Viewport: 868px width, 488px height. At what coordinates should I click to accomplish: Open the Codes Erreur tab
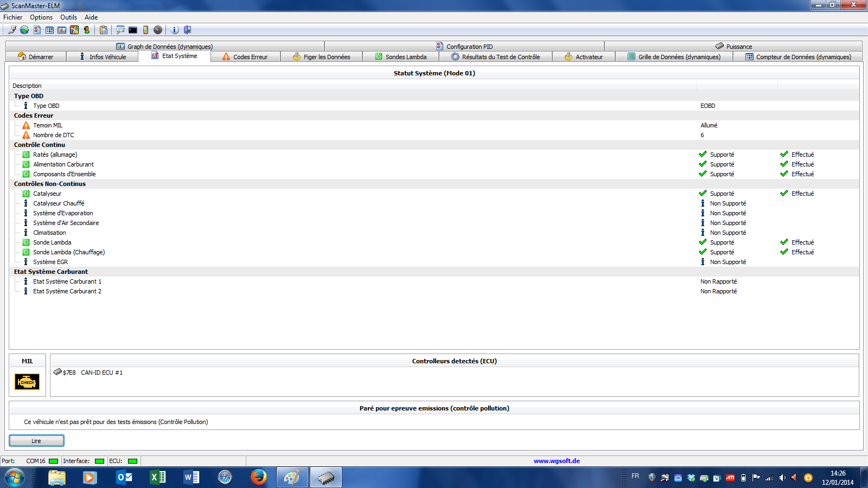coord(245,57)
